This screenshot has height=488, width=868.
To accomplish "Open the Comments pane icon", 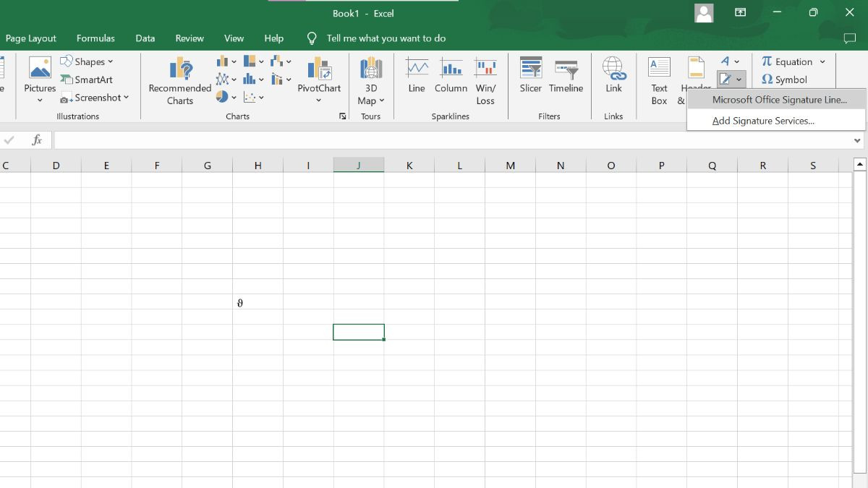I will tap(849, 38).
